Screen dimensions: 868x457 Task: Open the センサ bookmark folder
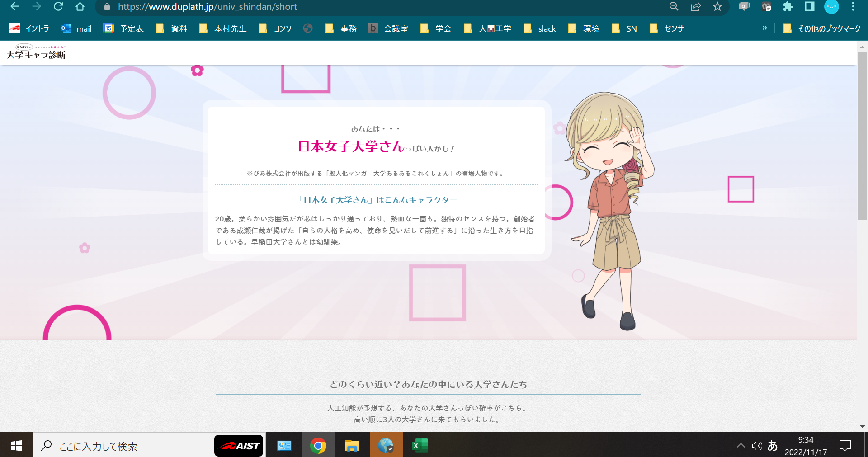[666, 28]
